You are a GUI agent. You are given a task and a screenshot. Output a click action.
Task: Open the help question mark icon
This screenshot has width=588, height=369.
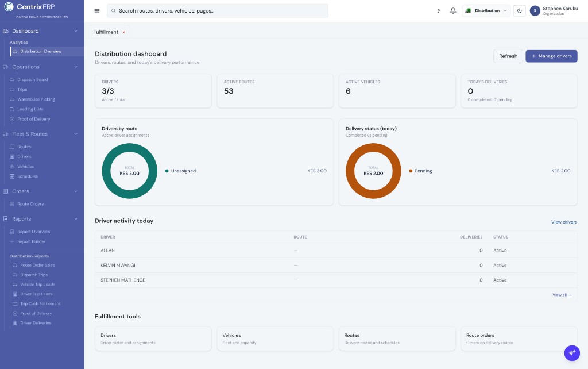[x=438, y=11]
